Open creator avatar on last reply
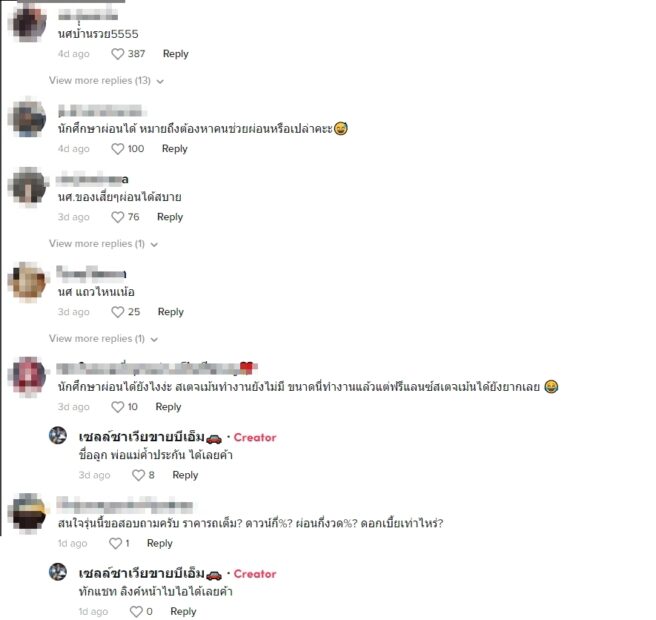 point(58,572)
